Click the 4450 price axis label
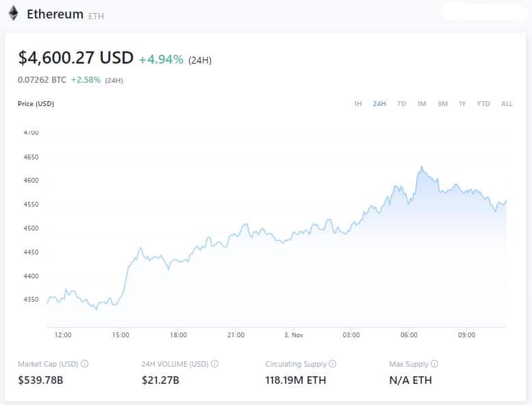 click(x=31, y=252)
